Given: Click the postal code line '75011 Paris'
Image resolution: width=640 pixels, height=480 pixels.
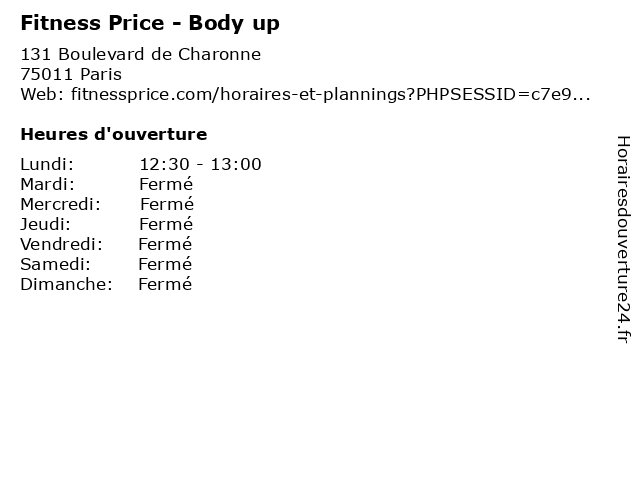Looking at the screenshot, I should point(71,74).
